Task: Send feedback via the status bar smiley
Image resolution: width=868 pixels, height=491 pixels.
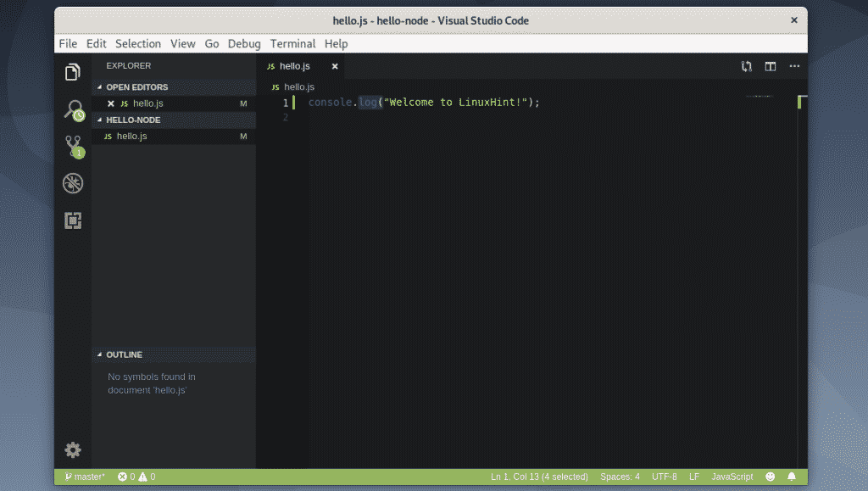Action: pyautogui.click(x=770, y=477)
